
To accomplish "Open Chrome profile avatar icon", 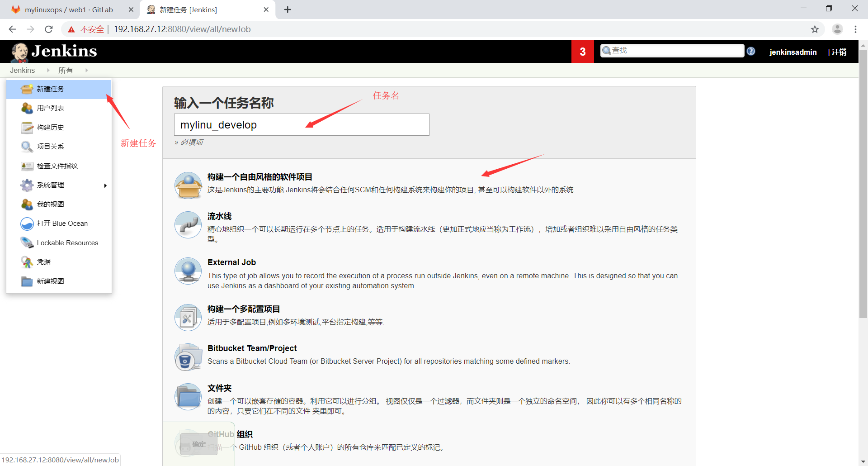I will pos(837,29).
